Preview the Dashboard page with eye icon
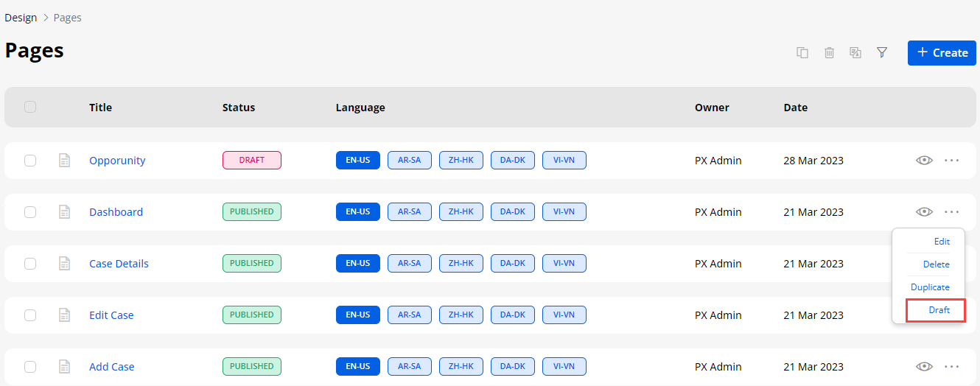Viewport: 980px width, 386px height. [924, 211]
